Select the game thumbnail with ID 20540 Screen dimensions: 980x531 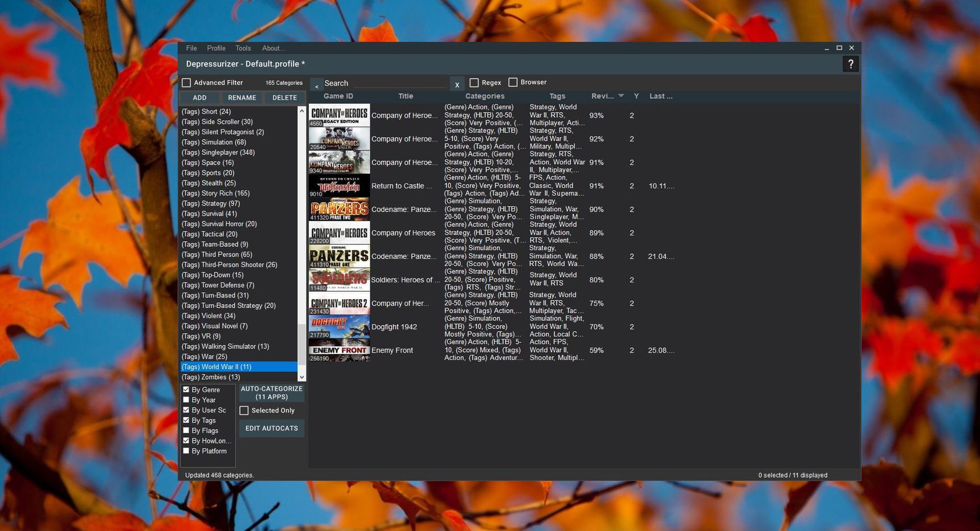[340, 139]
